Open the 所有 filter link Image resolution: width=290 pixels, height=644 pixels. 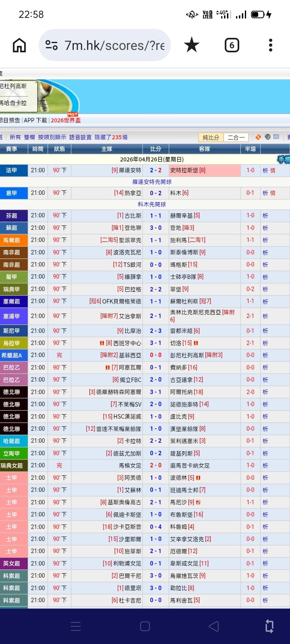pyautogui.click(x=15, y=137)
